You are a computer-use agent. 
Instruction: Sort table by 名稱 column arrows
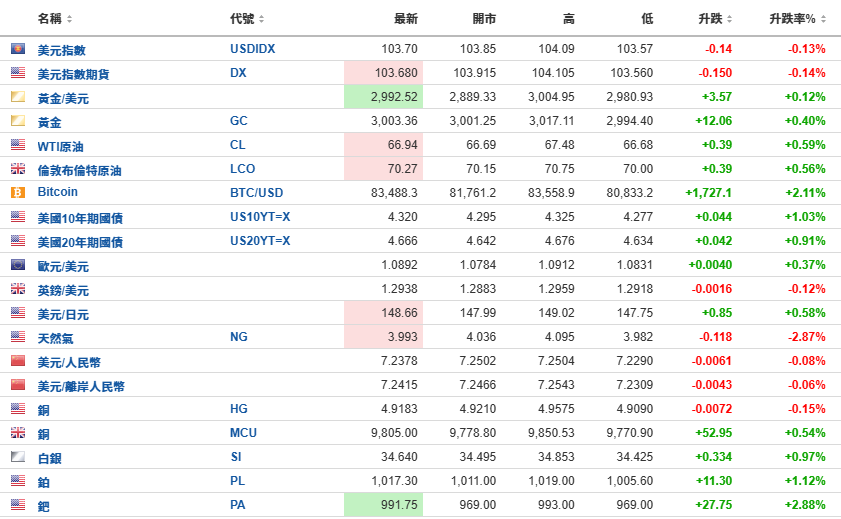click(69, 19)
